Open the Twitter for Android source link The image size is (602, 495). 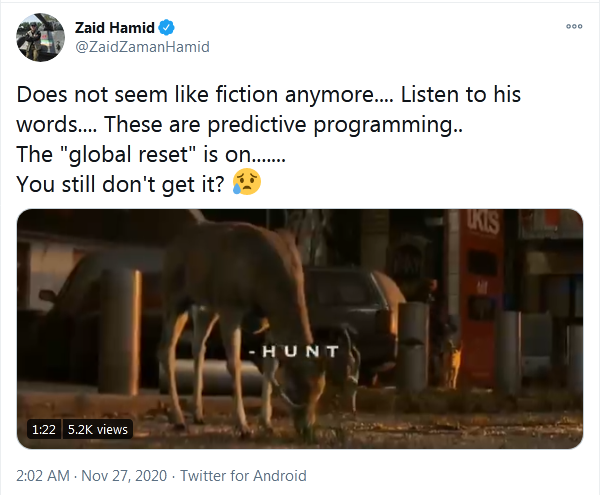coord(243,476)
